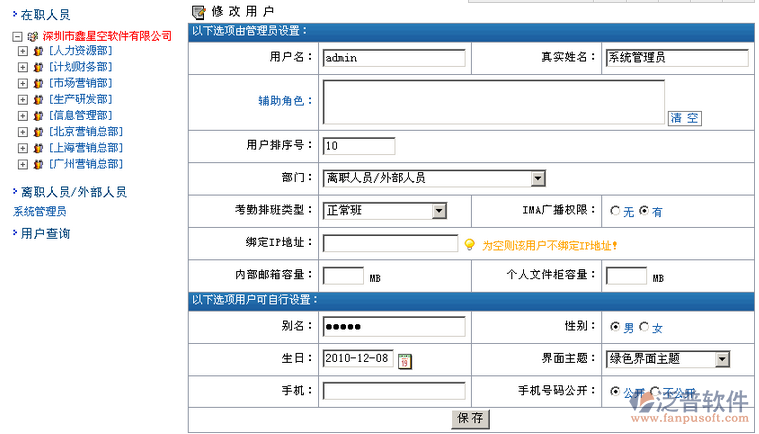Screen dimensions: 759x434
Task: Click the 绑定IP地址 input field
Action: 390,243
